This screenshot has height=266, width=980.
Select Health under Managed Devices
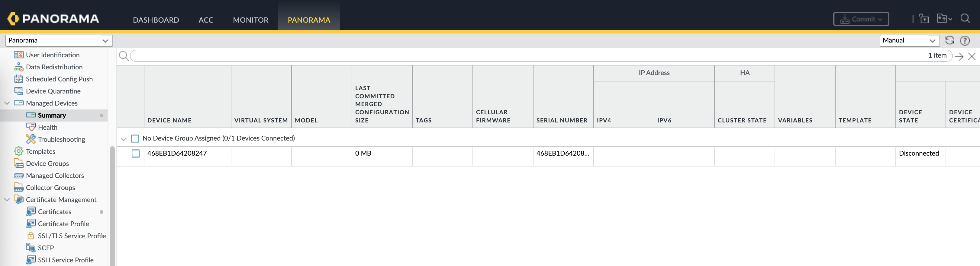47,127
